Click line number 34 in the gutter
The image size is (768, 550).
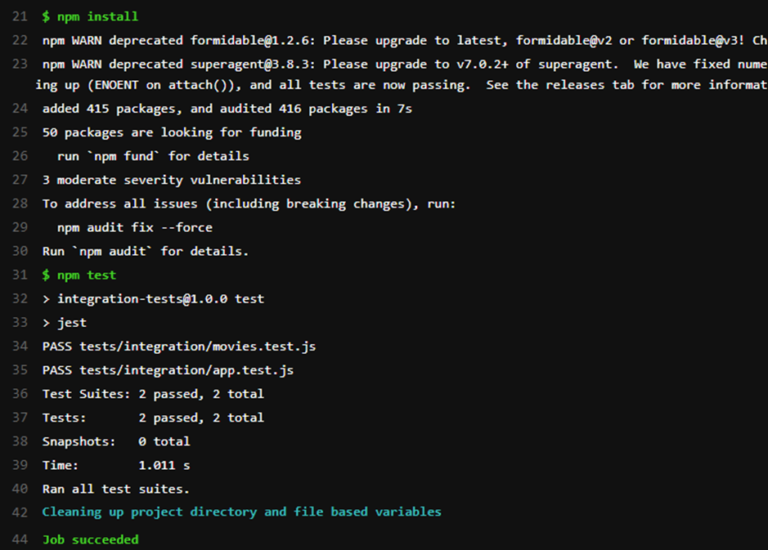pyautogui.click(x=20, y=347)
